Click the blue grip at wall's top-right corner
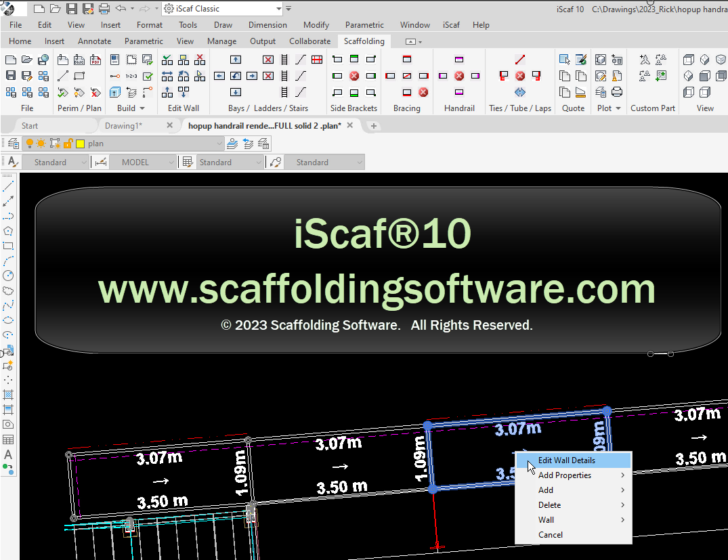The width and height of the screenshot is (728, 560). click(607, 410)
